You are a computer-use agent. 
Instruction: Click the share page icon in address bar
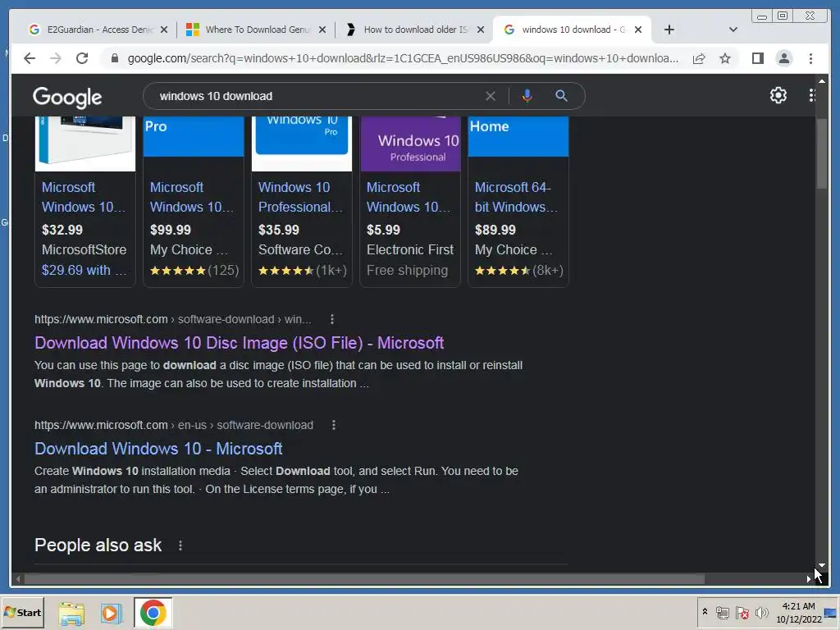click(699, 58)
